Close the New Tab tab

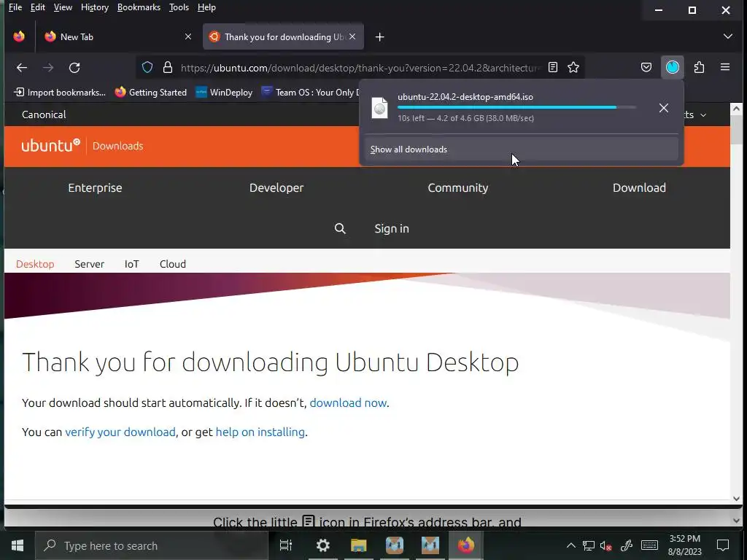pyautogui.click(x=188, y=36)
